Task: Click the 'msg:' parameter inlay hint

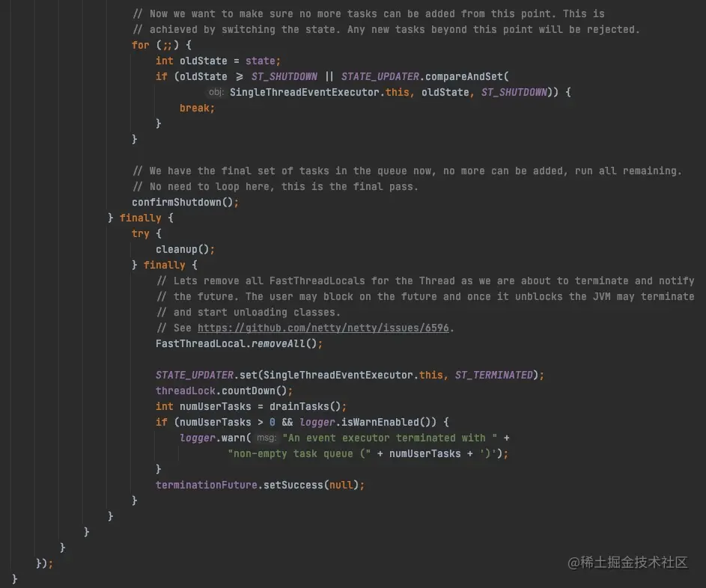Action: [x=267, y=438]
